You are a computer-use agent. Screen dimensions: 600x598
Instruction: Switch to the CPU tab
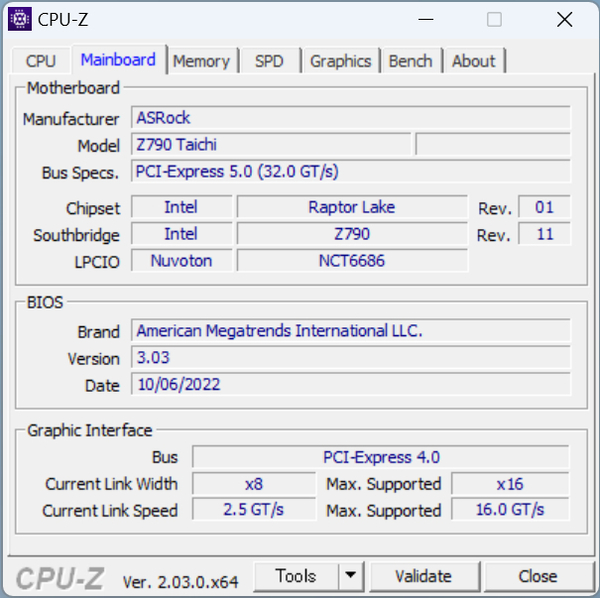point(41,61)
